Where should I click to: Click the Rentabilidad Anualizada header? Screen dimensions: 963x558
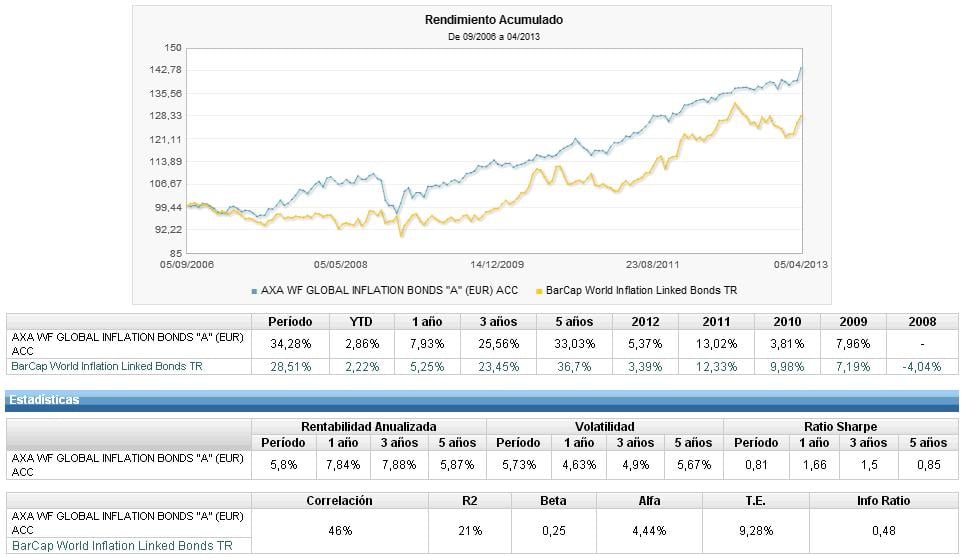(x=368, y=427)
